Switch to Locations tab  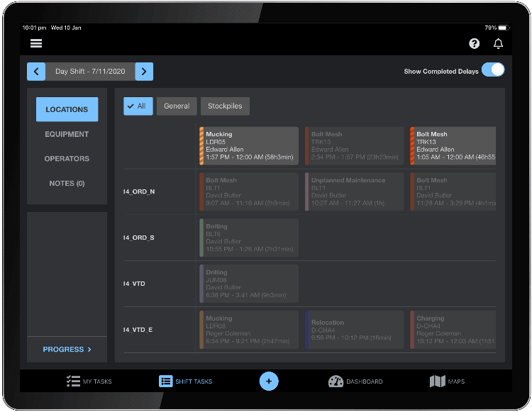point(67,109)
